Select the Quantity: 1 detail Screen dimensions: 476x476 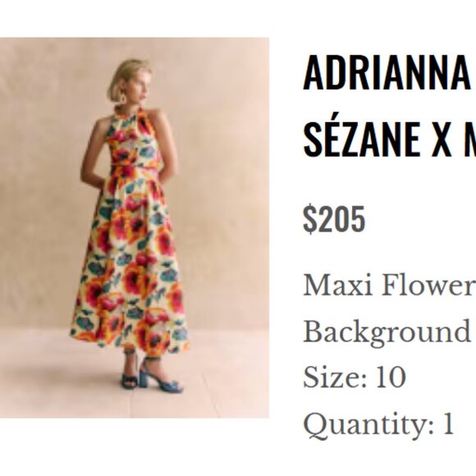pyautogui.click(x=378, y=423)
